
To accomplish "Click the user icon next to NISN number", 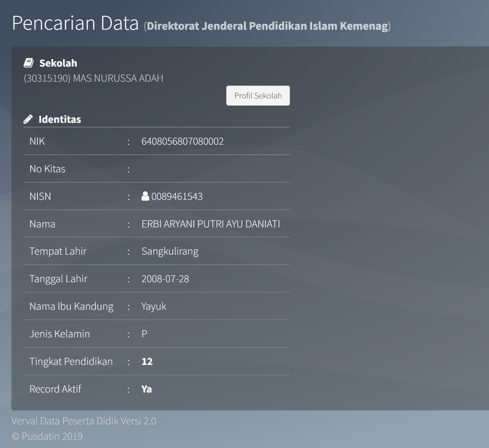I will (x=145, y=196).
